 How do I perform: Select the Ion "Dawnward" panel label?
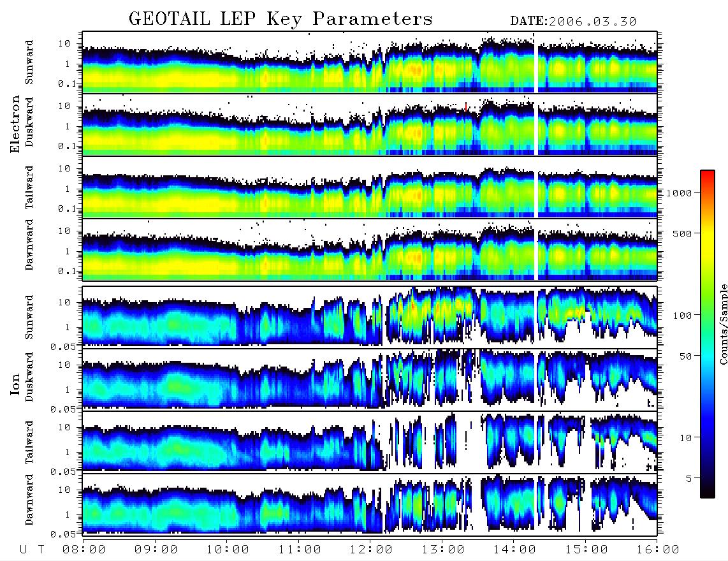point(29,500)
